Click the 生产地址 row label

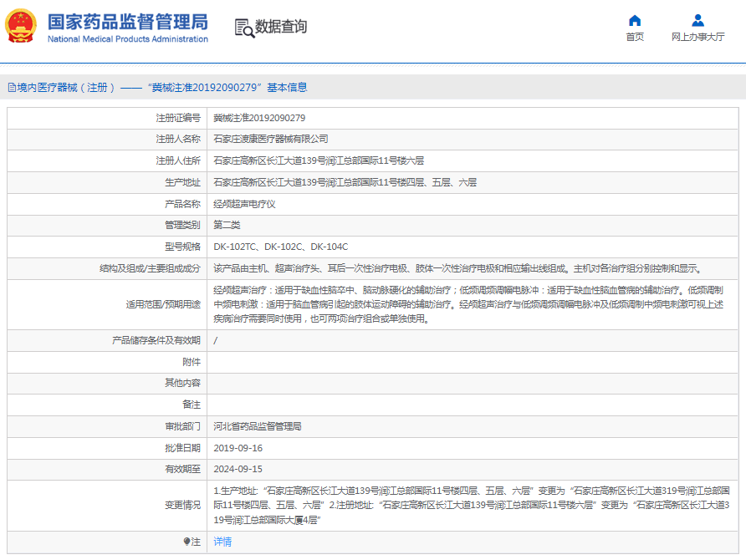(182, 182)
